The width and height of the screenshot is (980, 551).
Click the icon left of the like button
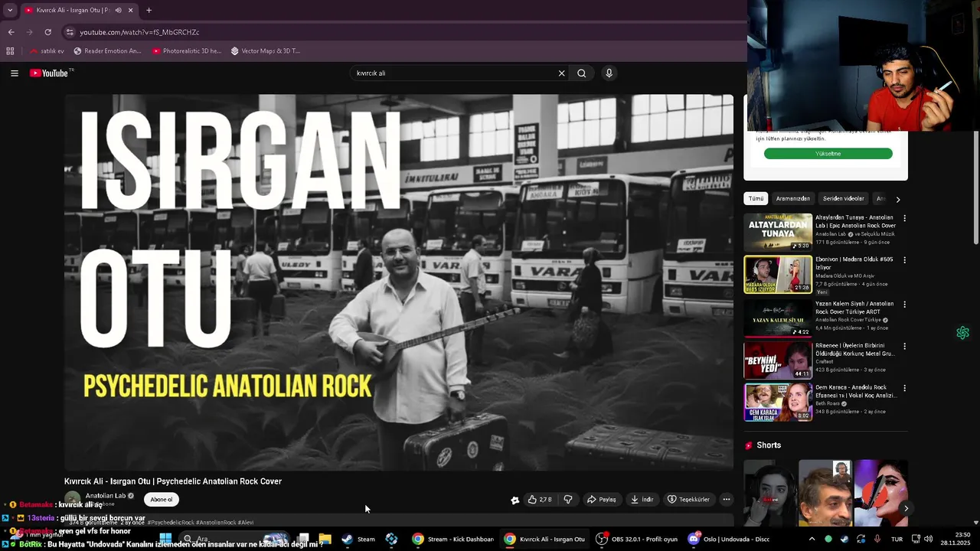[x=515, y=500]
